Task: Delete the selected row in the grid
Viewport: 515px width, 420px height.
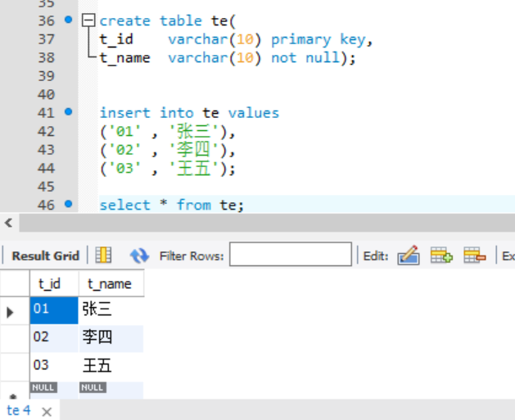Action: [475, 255]
